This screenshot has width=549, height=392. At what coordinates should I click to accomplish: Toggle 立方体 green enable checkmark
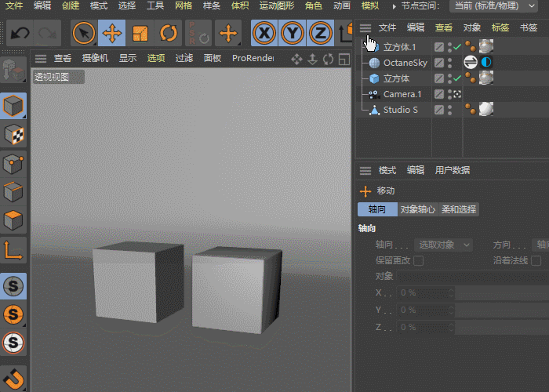[x=457, y=78]
